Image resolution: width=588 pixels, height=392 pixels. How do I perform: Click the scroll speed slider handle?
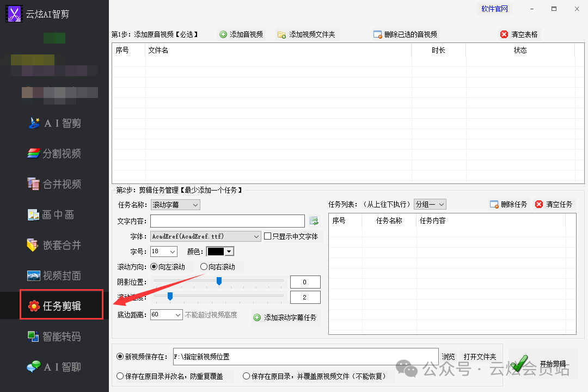pos(170,296)
